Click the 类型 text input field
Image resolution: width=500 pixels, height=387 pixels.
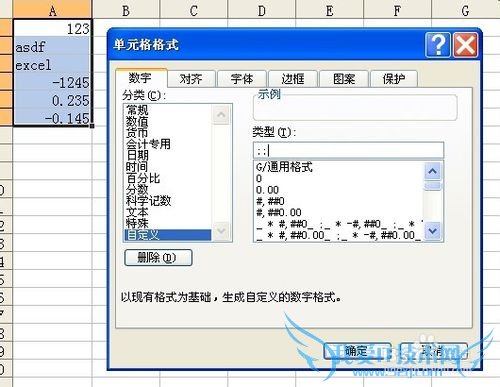[348, 151]
